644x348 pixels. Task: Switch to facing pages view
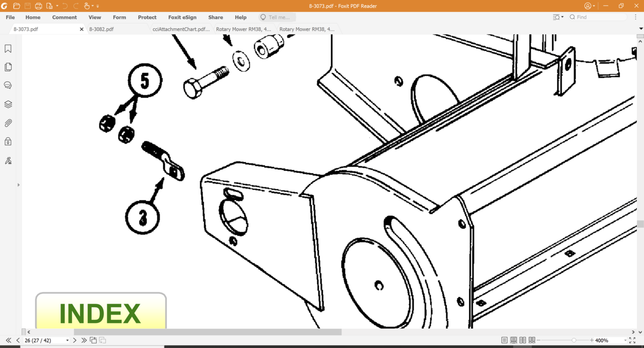click(x=523, y=340)
